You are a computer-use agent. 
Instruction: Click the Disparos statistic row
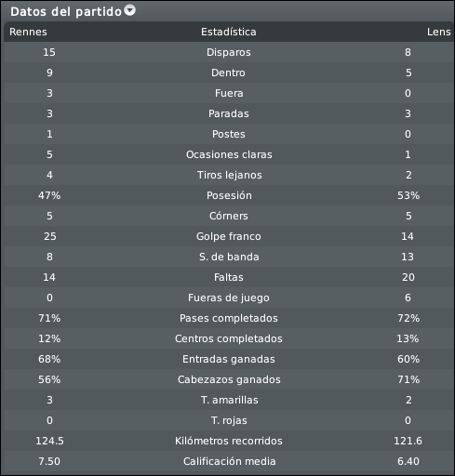click(229, 52)
